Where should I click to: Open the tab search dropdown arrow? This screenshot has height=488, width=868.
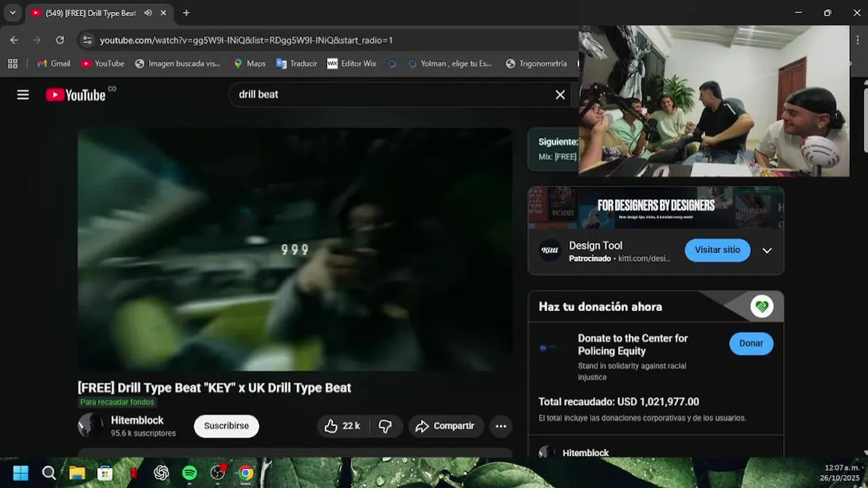click(12, 13)
